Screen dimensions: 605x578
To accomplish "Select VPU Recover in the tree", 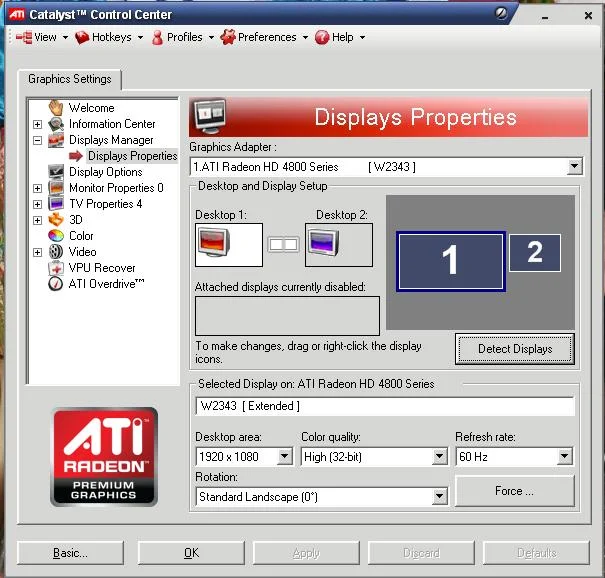I will tap(102, 268).
